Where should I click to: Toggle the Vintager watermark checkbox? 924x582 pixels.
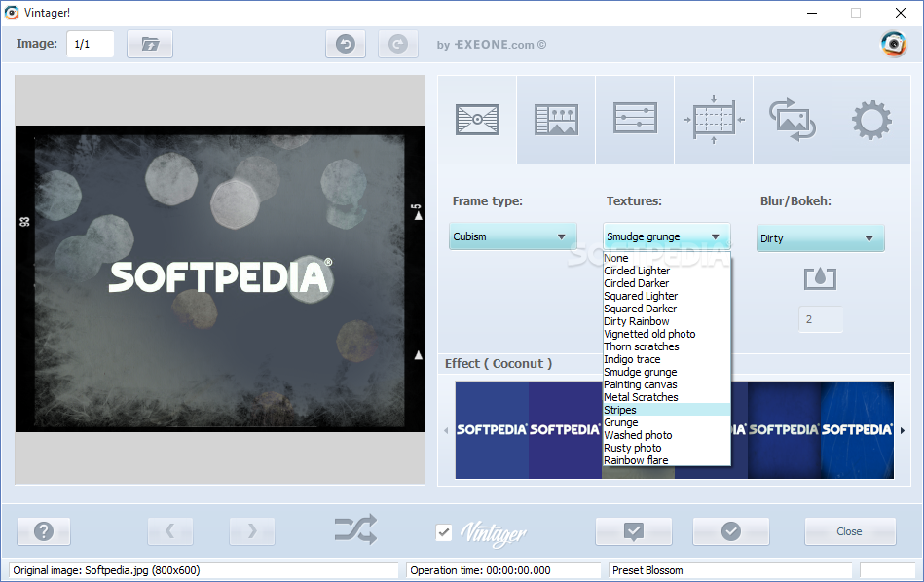[444, 532]
